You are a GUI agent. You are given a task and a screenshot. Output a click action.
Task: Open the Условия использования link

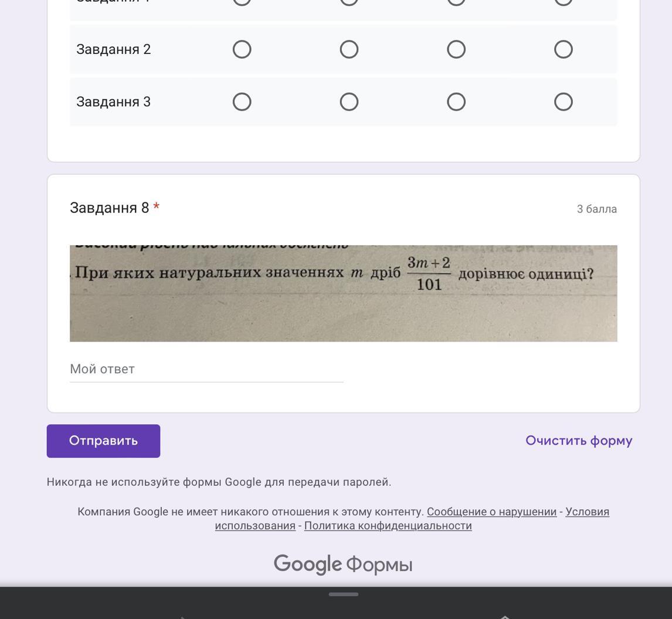click(x=587, y=512)
